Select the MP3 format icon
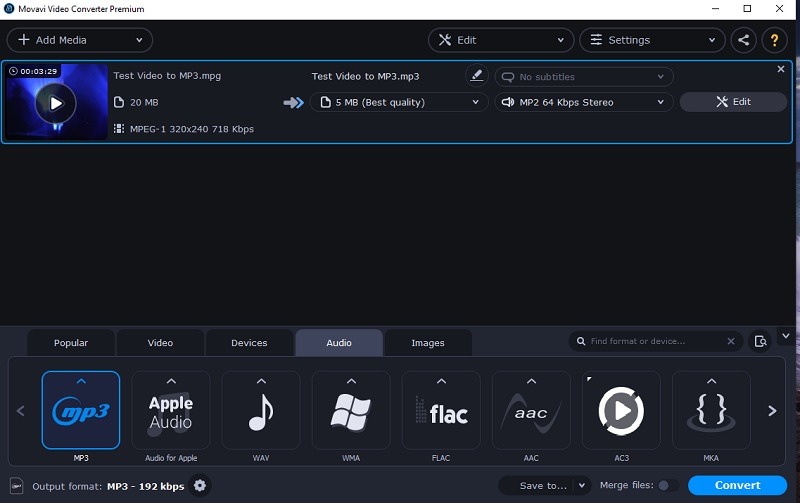The height and width of the screenshot is (503, 800). click(x=81, y=410)
